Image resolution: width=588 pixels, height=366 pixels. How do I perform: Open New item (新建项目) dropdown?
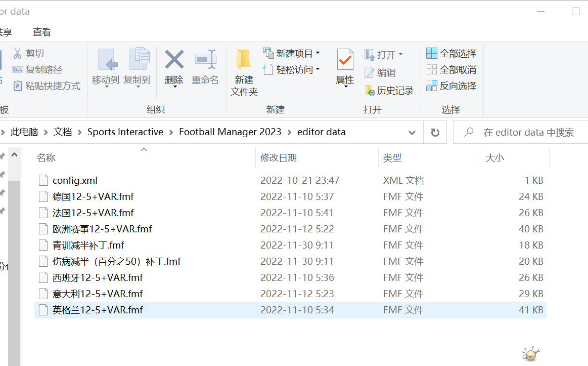pyautogui.click(x=291, y=53)
